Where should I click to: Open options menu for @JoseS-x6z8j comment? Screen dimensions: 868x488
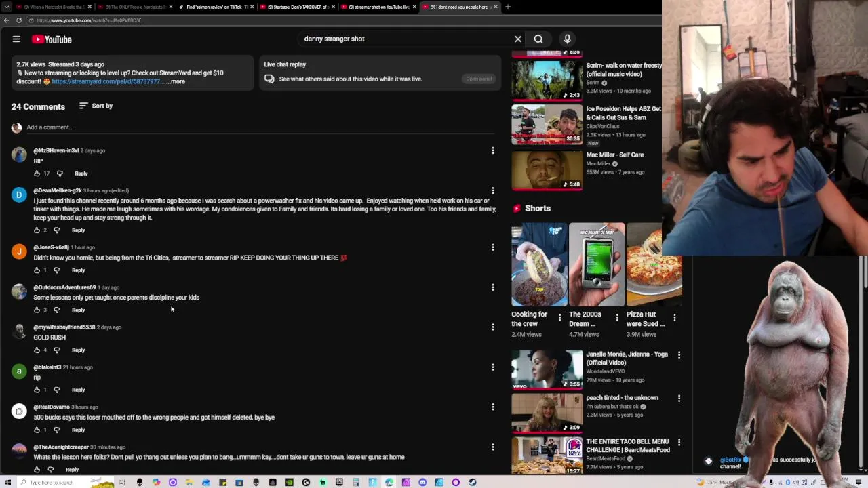click(x=493, y=247)
